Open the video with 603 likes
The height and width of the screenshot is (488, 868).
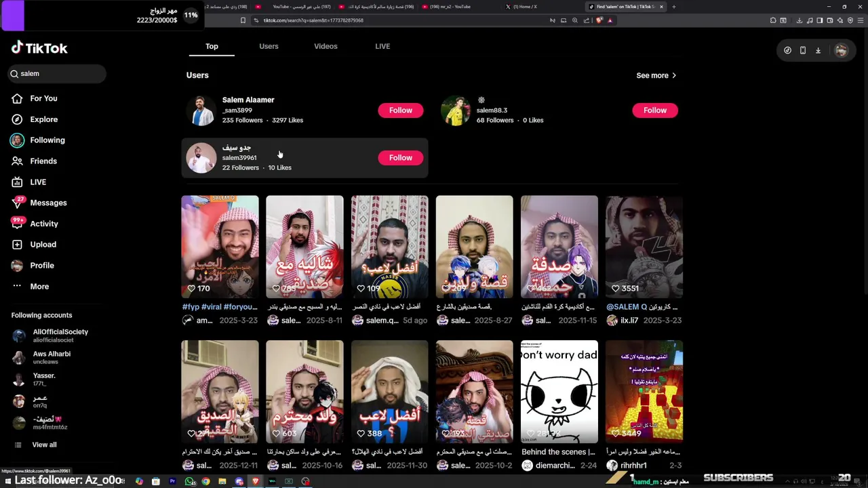pyautogui.click(x=304, y=391)
